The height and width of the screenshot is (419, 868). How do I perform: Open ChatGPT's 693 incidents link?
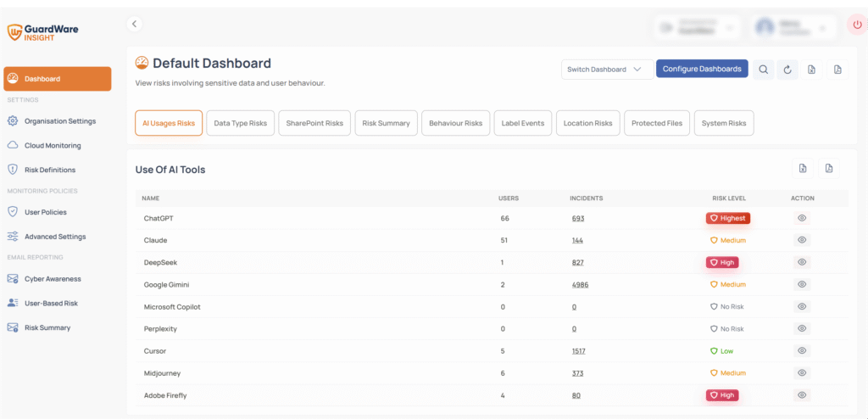tap(578, 218)
